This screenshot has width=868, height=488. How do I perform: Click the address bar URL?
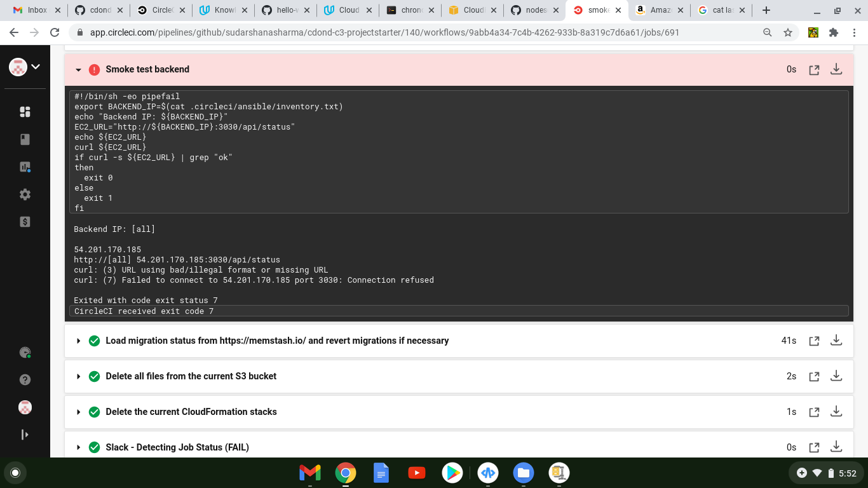coord(384,32)
